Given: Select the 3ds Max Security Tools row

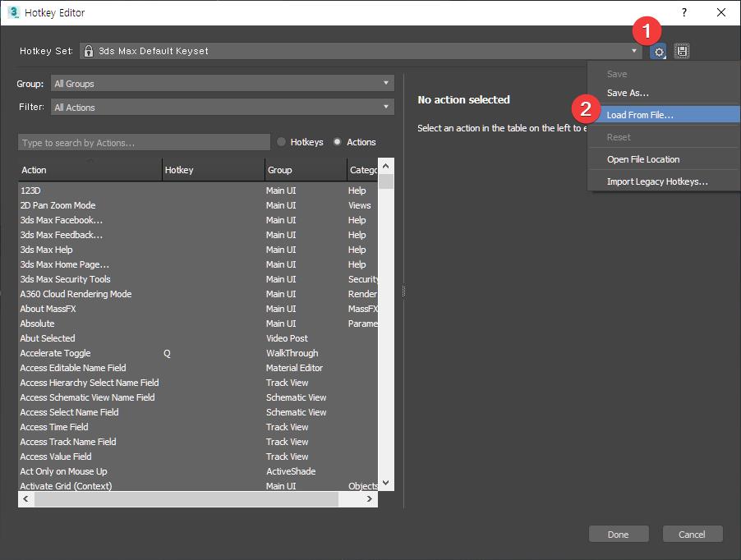Looking at the screenshot, I should (x=197, y=279).
